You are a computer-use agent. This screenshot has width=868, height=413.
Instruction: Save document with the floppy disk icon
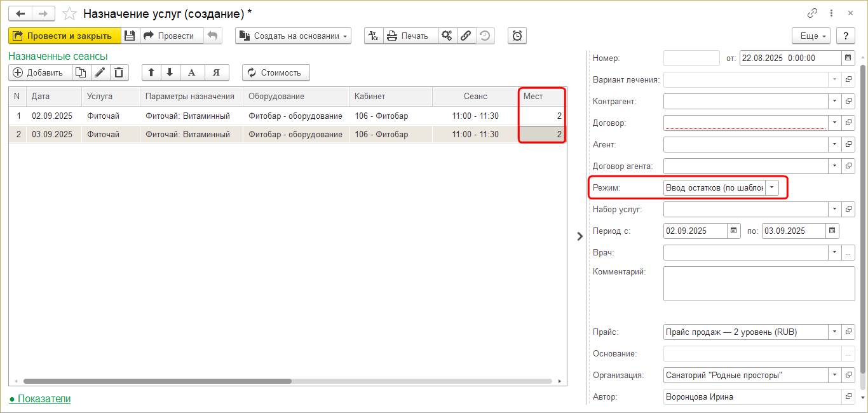click(130, 36)
